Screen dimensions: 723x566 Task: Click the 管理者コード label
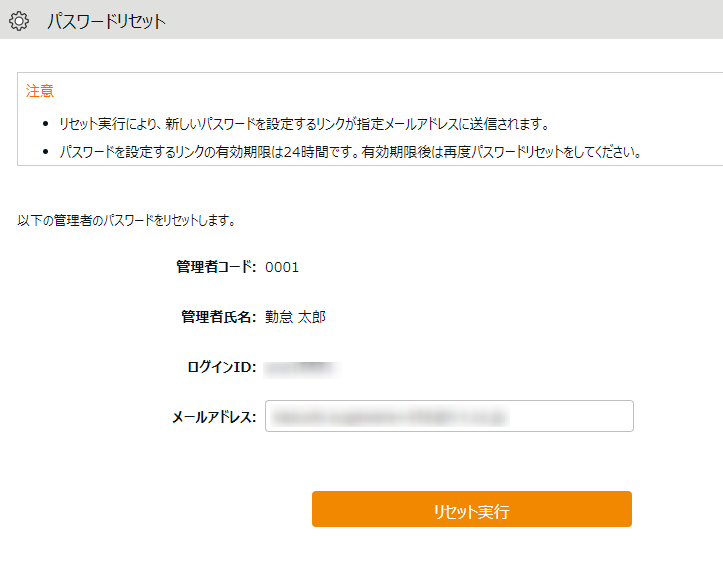pyautogui.click(x=216, y=267)
